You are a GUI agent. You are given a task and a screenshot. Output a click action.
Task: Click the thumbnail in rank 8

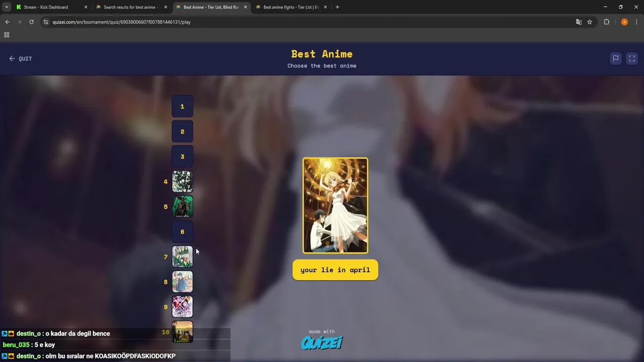point(183,282)
